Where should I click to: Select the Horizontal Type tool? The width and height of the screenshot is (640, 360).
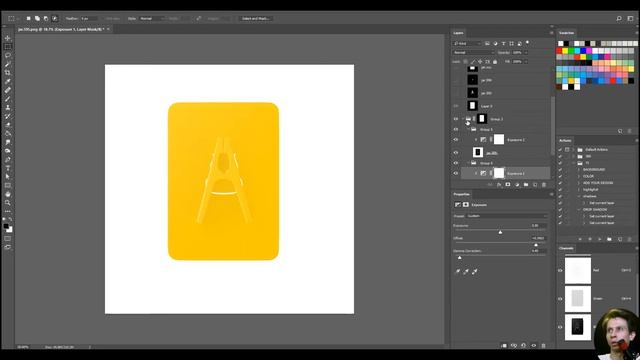(x=7, y=168)
